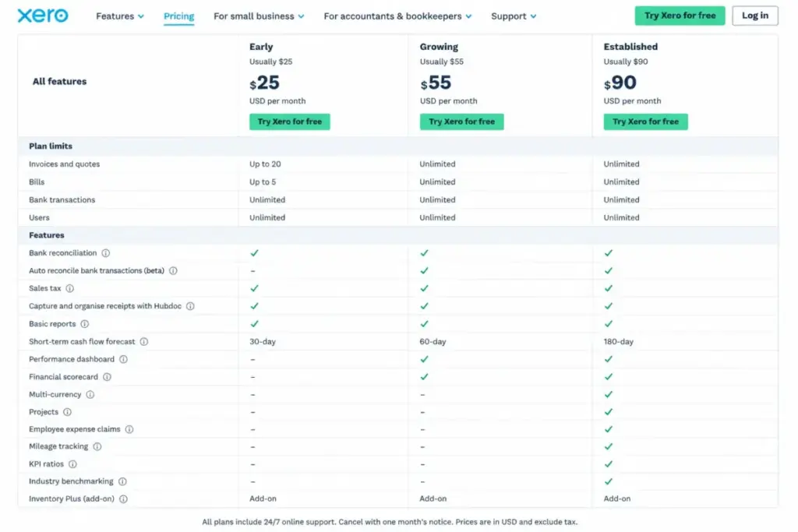Try Xero for free on Growing plan
The height and width of the screenshot is (532, 798).
coord(461,122)
